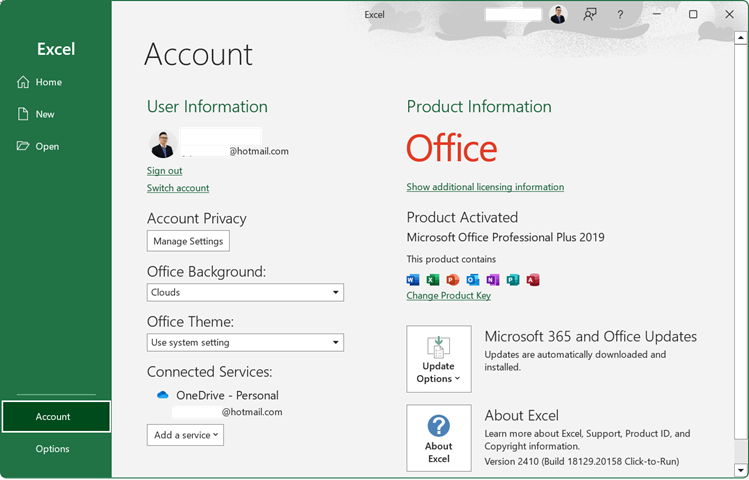Screen dimensions: 749x480
Task: Click the Manage Settings button
Action: 188,241
